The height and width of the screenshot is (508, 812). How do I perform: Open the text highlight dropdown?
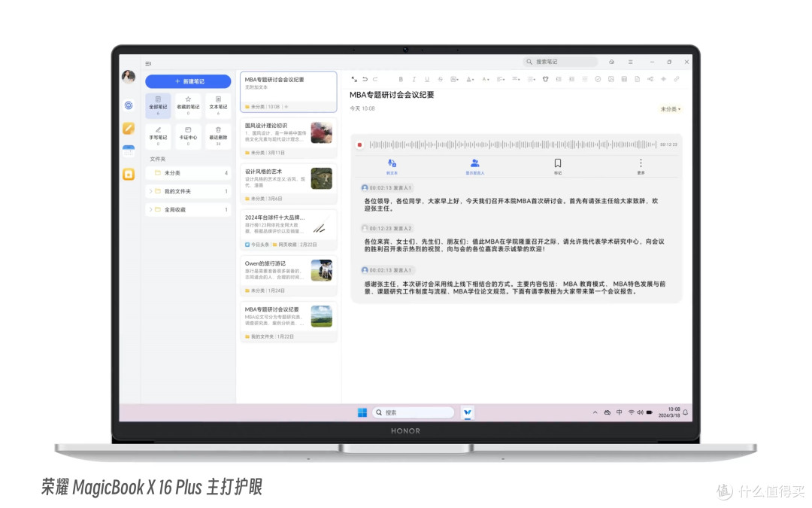pos(455,79)
